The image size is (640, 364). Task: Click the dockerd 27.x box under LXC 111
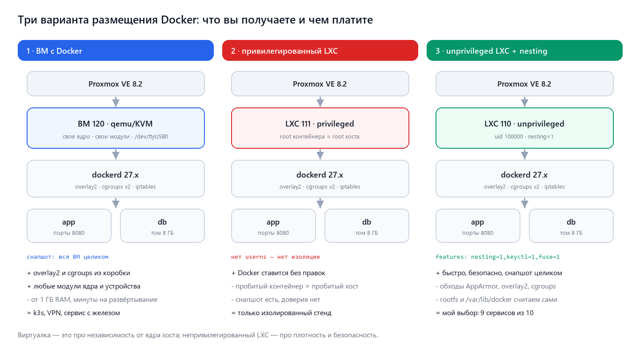(320, 178)
